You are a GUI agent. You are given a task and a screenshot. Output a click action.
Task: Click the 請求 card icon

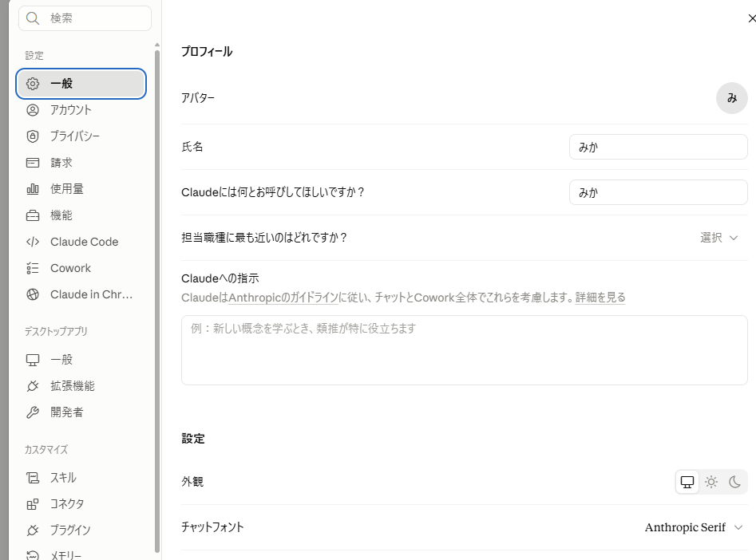point(33,163)
